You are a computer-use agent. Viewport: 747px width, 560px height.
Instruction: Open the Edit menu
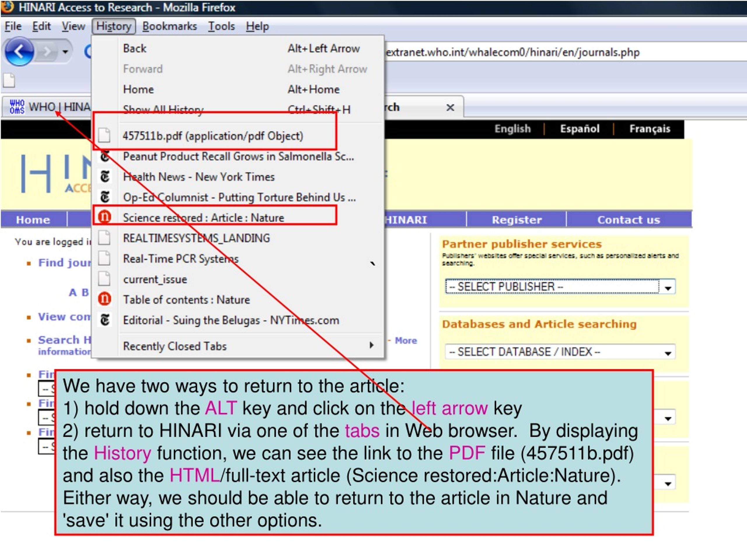[x=41, y=26]
